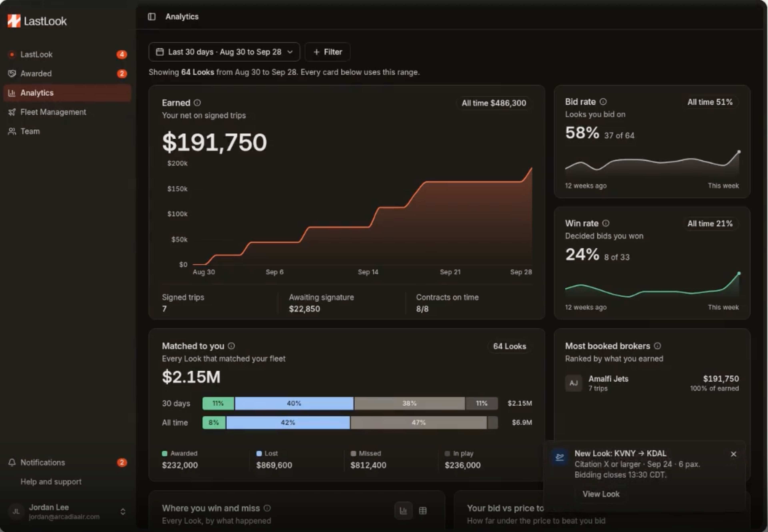Open the Team page
Image resolution: width=768 pixels, height=532 pixels.
[67, 131]
